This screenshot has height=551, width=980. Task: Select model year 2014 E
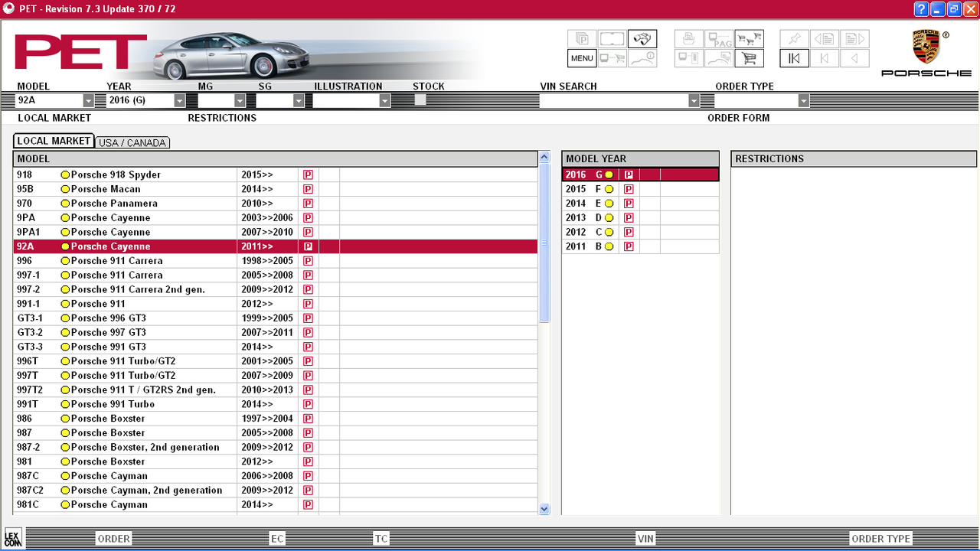(641, 204)
